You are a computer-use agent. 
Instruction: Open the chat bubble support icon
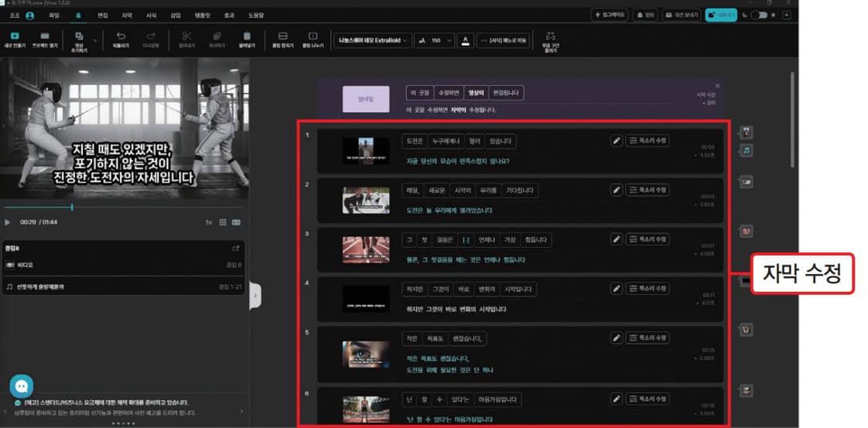21,386
